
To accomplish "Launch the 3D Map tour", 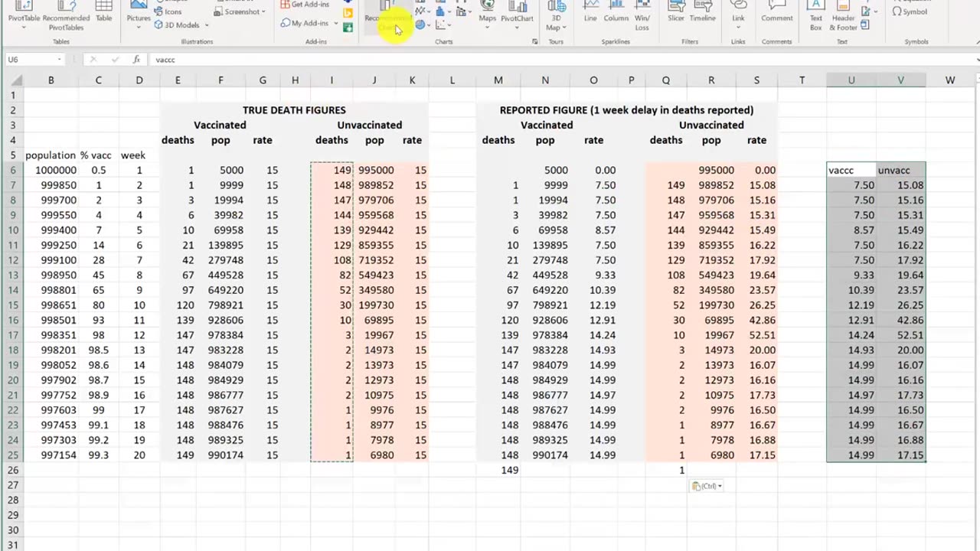I will coord(556,17).
